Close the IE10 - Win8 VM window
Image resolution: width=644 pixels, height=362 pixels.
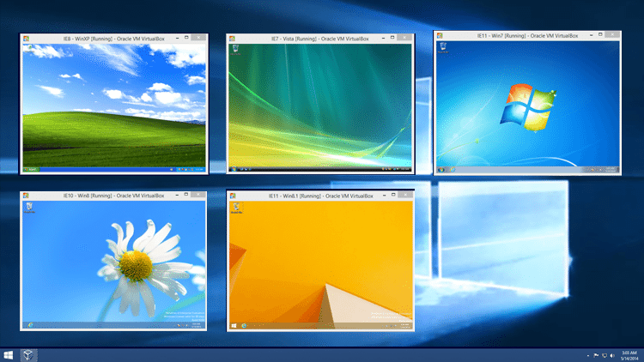[198, 195]
